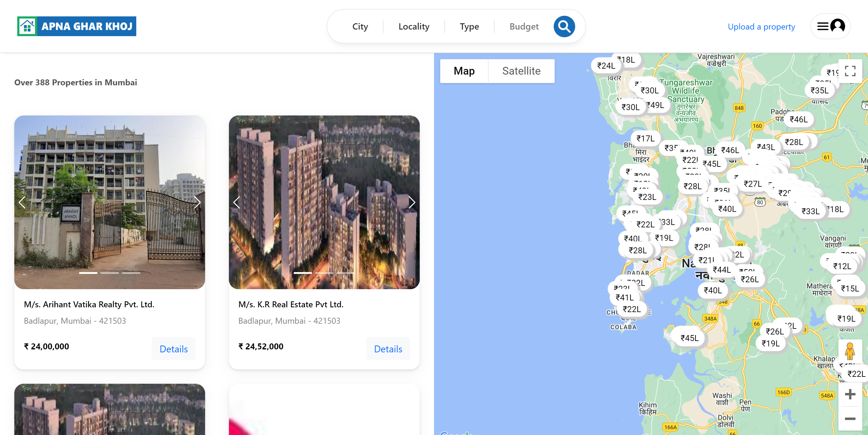The image size is (868, 435).
Task: Select the Street View pegman icon
Action: tap(850, 351)
